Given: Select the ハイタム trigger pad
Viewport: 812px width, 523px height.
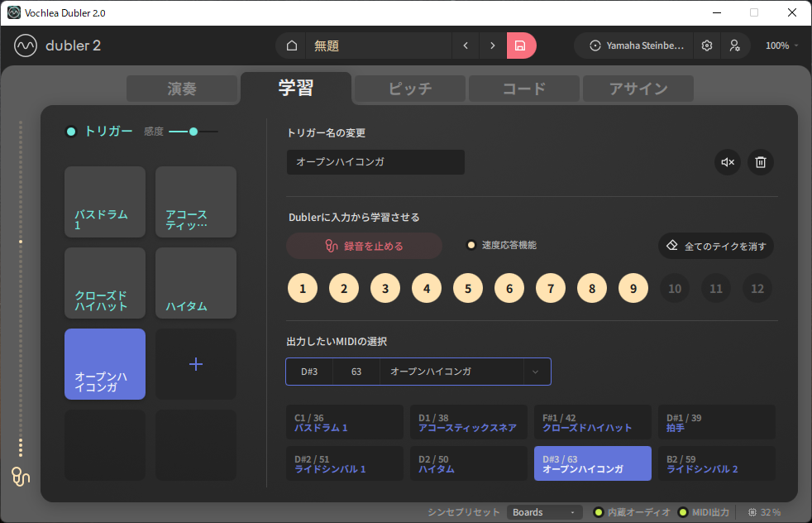Looking at the screenshot, I should [x=196, y=283].
